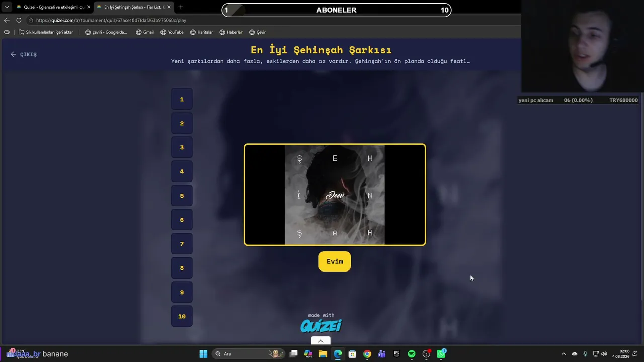Place the song in rank slot 5
644x362 pixels.
point(182,196)
